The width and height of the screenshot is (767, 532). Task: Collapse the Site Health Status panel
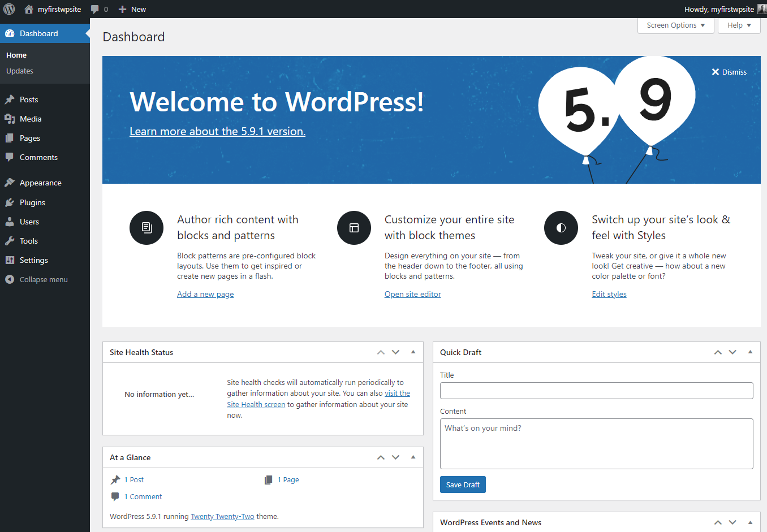click(412, 352)
